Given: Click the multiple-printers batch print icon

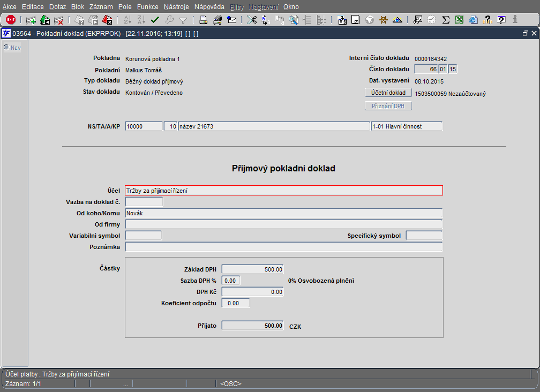Looking at the screenshot, I should tap(217, 20).
